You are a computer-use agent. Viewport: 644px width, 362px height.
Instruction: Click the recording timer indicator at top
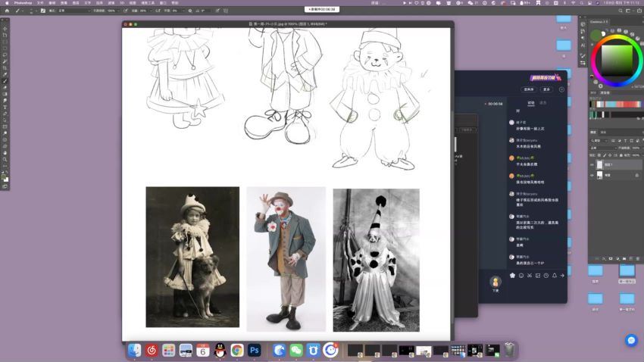(322, 9)
